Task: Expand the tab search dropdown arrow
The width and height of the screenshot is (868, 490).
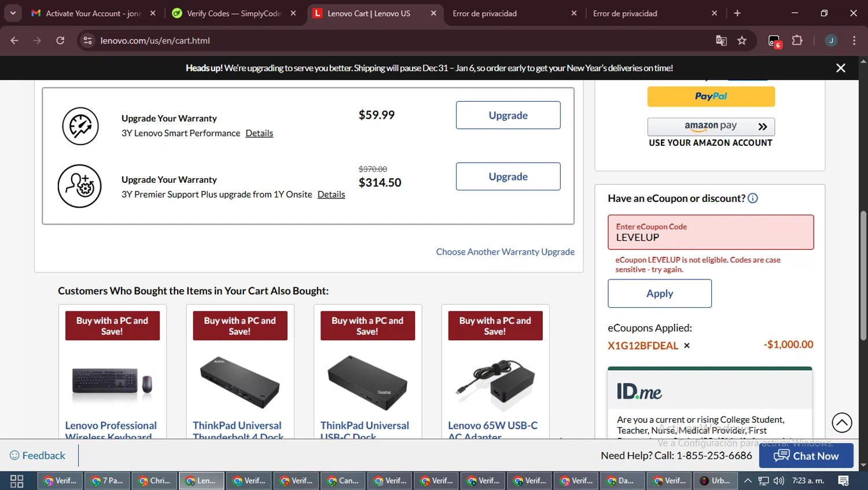Action: click(13, 13)
